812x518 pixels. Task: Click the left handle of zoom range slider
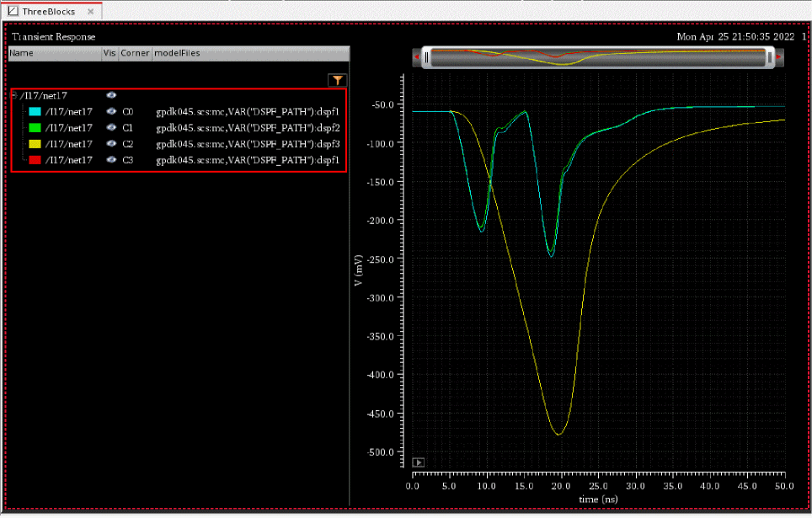tap(427, 56)
